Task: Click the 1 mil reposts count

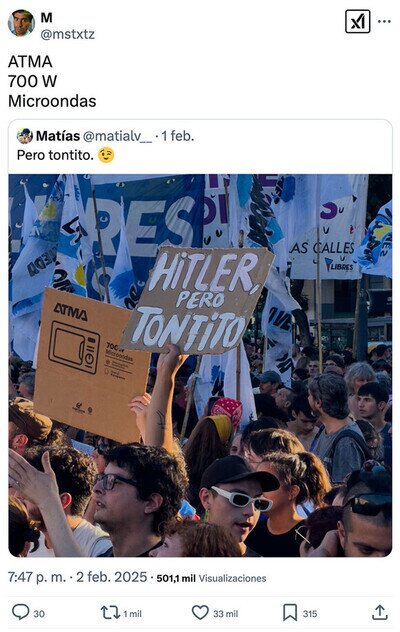Action: coord(132,614)
